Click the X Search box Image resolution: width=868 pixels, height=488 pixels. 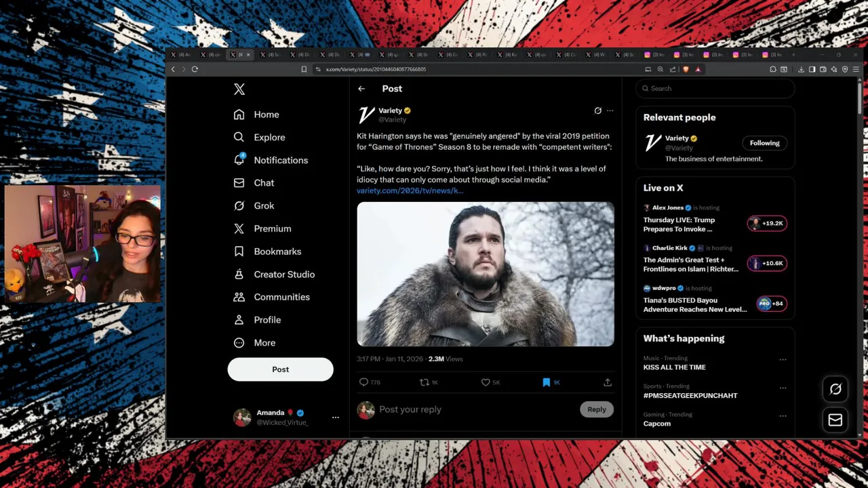(x=715, y=88)
